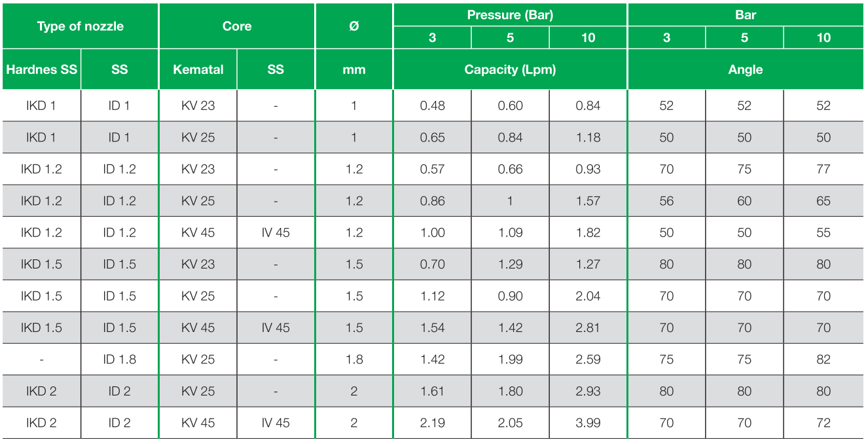Click the 'mm' unit header cell
Screen dimensions: 868x444
click(353, 69)
